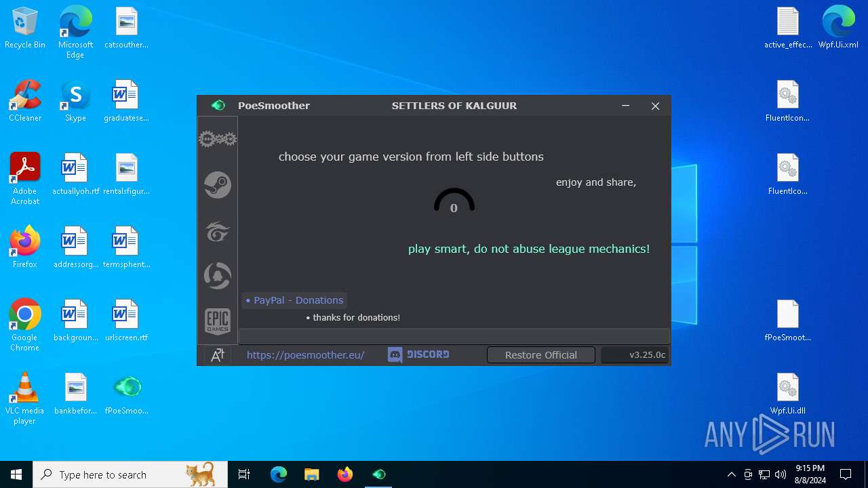Minimize the PoeSmoother window
868x488 pixels.
pyautogui.click(x=625, y=106)
